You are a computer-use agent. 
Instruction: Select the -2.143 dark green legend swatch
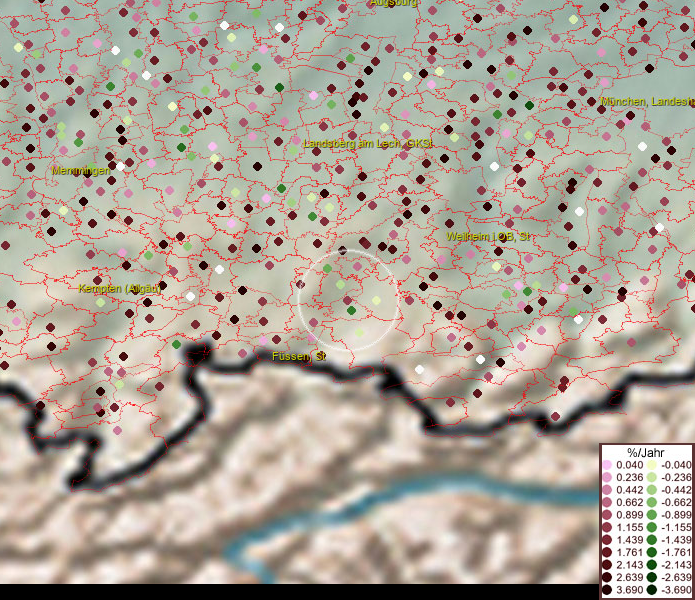point(652,565)
